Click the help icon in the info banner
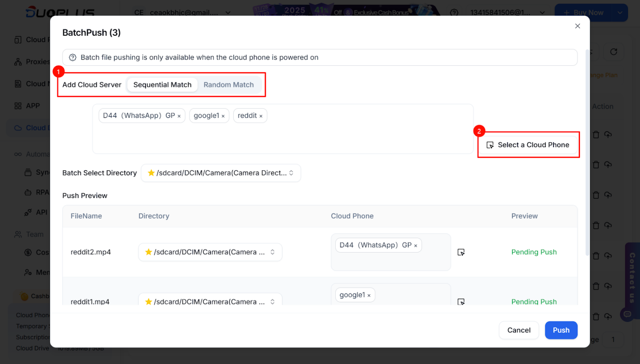The width and height of the screenshot is (640, 364). pyautogui.click(x=73, y=57)
